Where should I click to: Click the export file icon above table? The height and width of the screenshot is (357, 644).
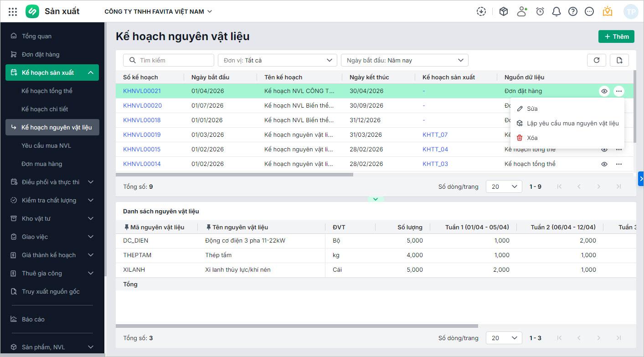tap(619, 60)
